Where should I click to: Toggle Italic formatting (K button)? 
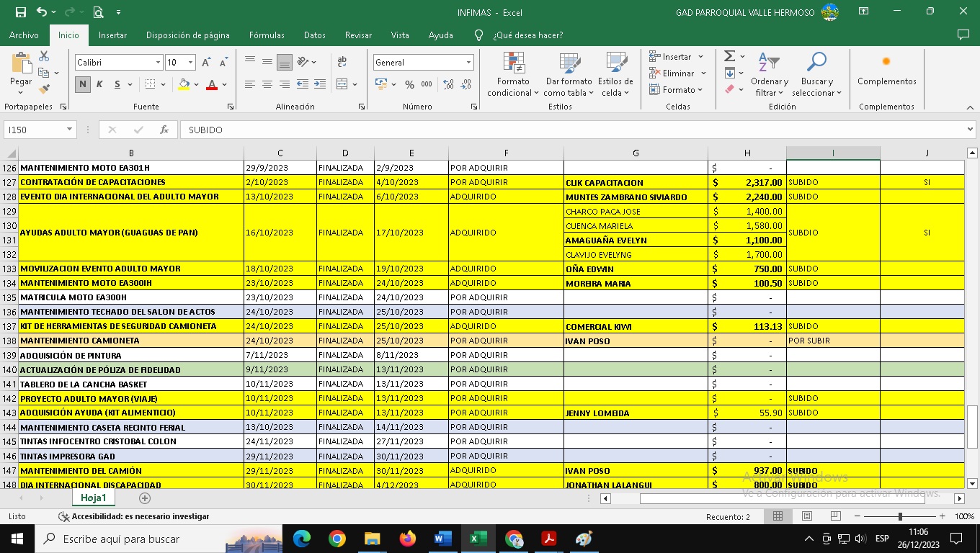click(99, 84)
